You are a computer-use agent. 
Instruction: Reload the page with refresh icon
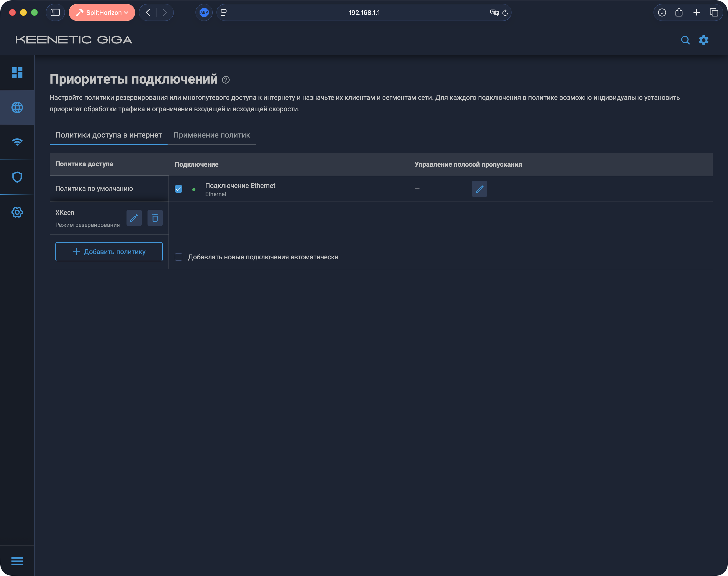(505, 13)
